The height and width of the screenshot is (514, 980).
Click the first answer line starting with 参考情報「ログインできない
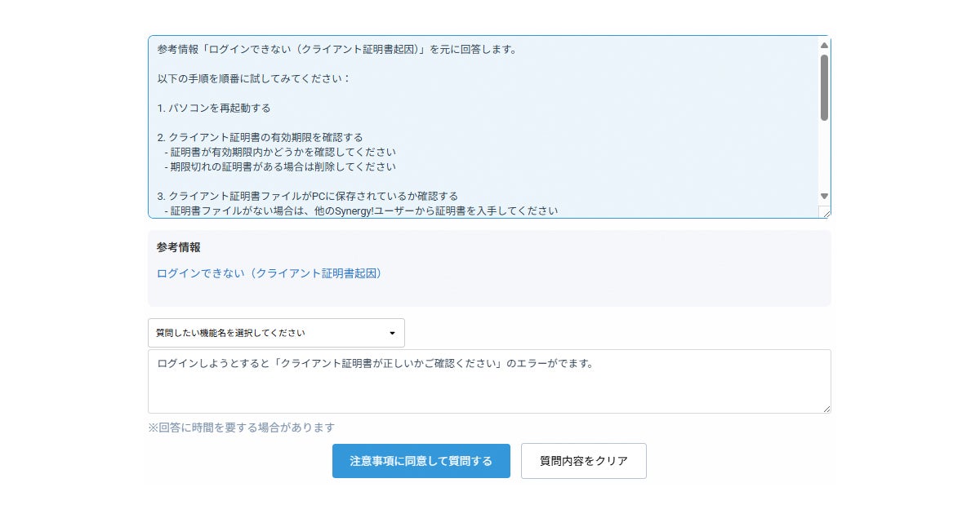click(x=336, y=49)
